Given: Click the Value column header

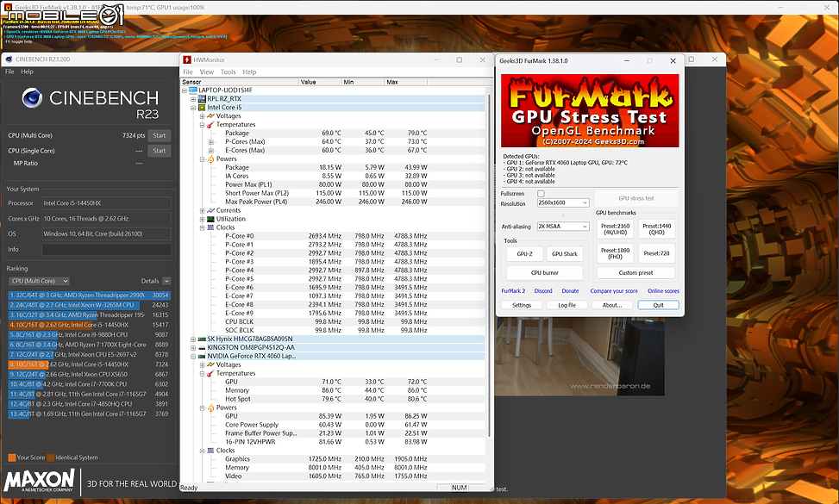Looking at the screenshot, I should coord(320,82).
